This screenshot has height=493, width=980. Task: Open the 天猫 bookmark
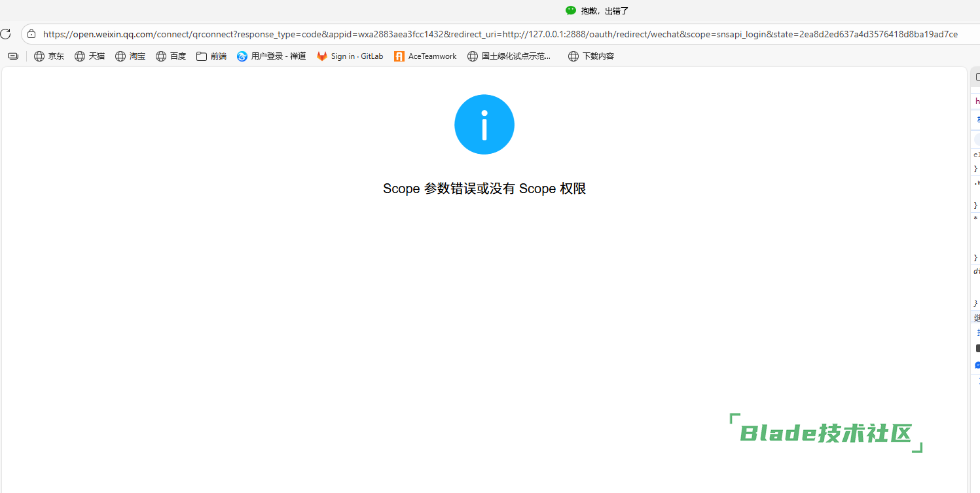(90, 56)
